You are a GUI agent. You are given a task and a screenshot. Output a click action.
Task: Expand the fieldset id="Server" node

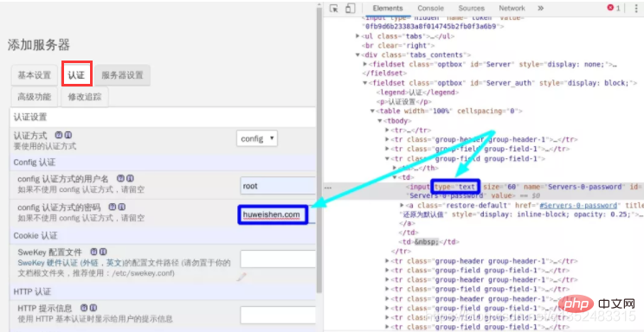[x=365, y=64]
